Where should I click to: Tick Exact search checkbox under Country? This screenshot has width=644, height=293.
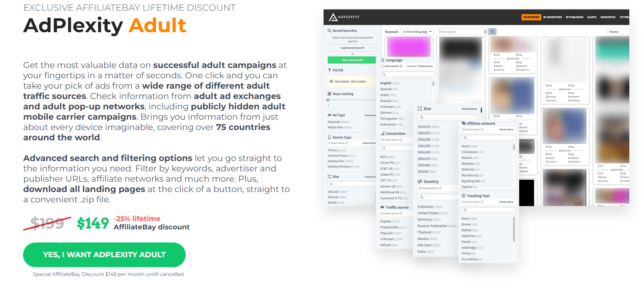click(x=420, y=188)
